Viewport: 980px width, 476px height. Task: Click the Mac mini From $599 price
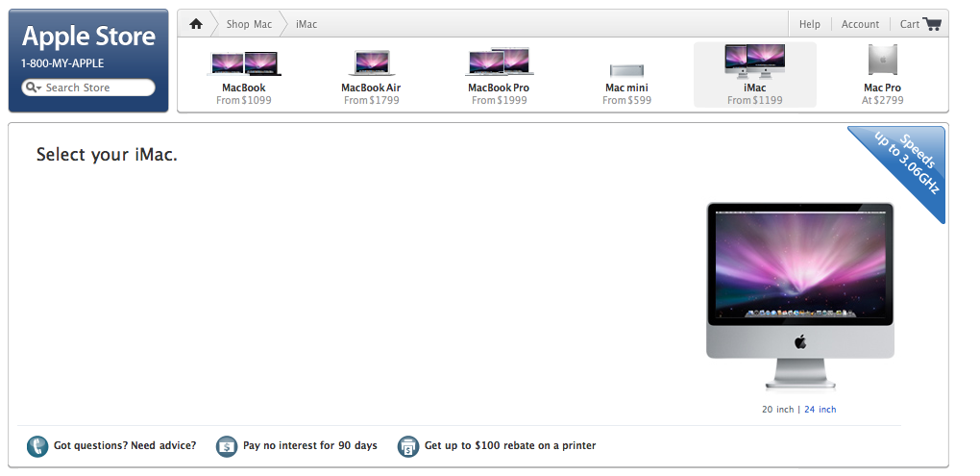point(626,100)
